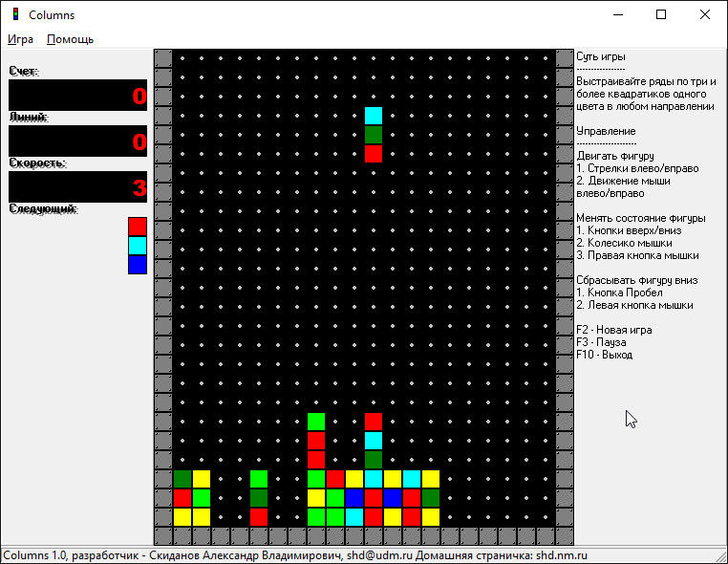Image resolution: width=728 pixels, height=564 pixels.
Task: Click the cyan block in the bottom board row
Action: (x=354, y=517)
